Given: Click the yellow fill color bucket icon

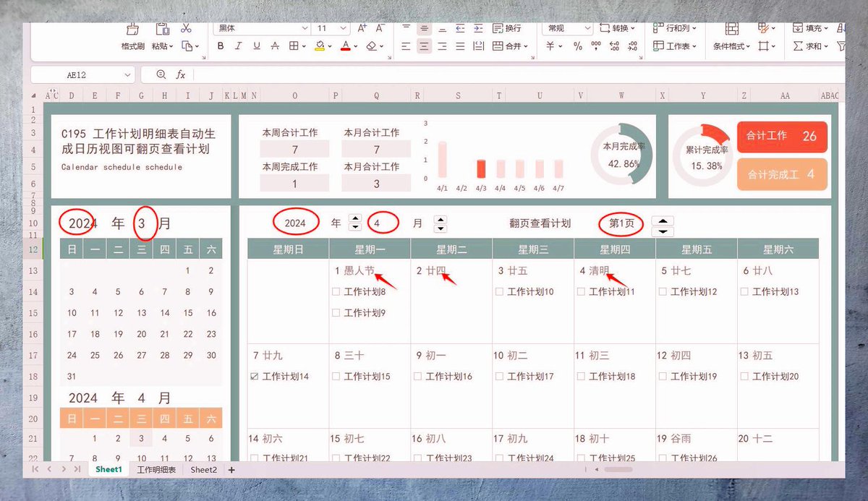Looking at the screenshot, I should tap(320, 46).
